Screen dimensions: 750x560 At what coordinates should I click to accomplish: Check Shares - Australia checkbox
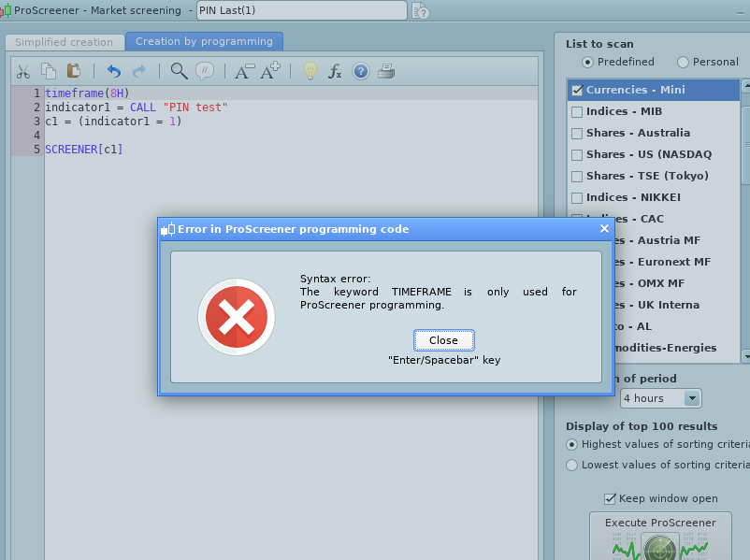(577, 133)
